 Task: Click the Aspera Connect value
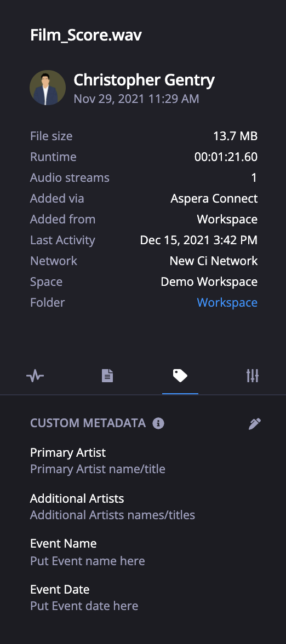(214, 198)
